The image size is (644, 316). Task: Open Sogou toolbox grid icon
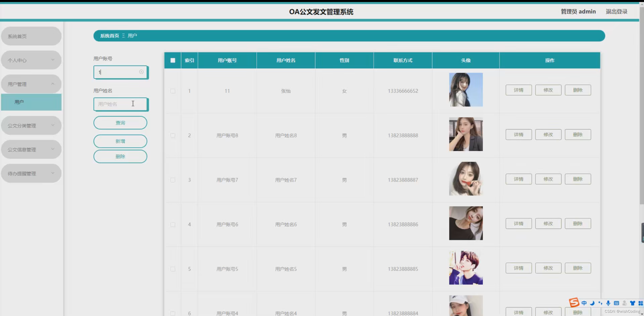(640, 303)
